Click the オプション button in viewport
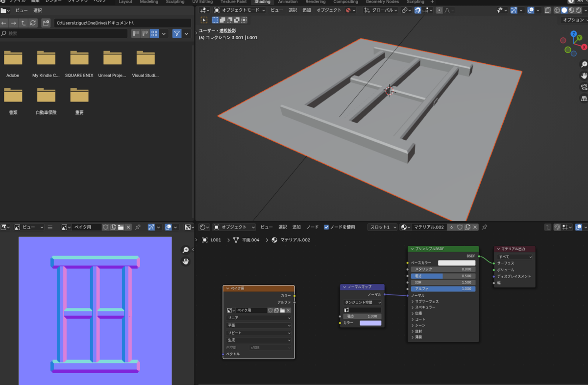This screenshot has width=588, height=385. click(x=574, y=20)
